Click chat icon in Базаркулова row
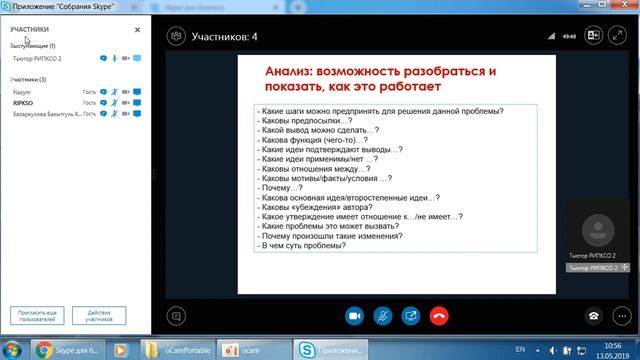Screen dimensions: 640x360 click(103, 114)
